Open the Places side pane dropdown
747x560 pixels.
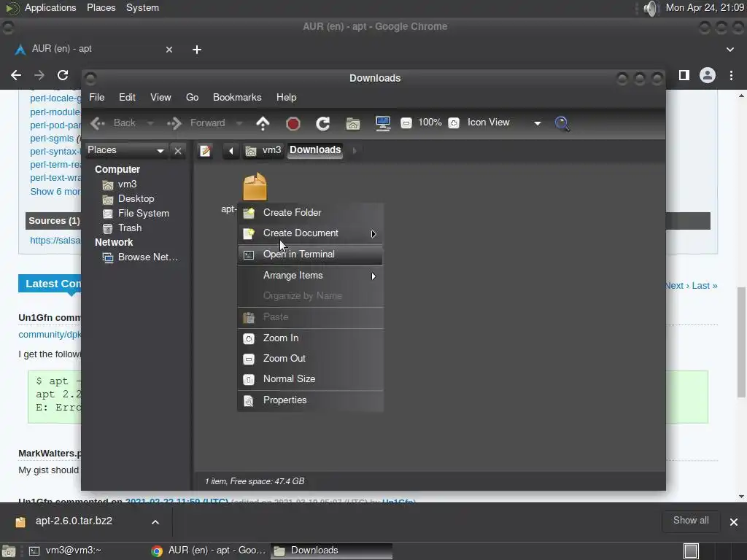point(125,150)
